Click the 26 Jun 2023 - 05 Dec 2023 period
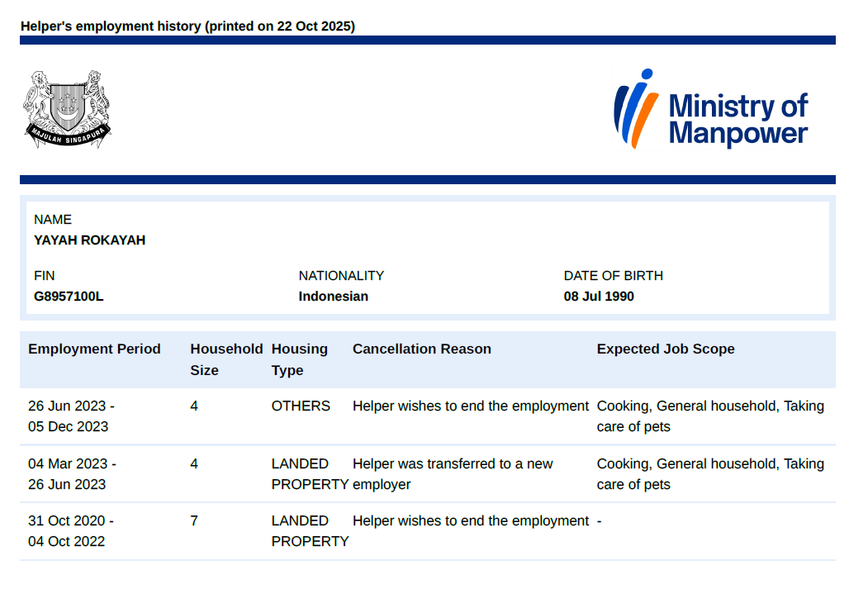This screenshot has width=868, height=589. click(x=71, y=416)
